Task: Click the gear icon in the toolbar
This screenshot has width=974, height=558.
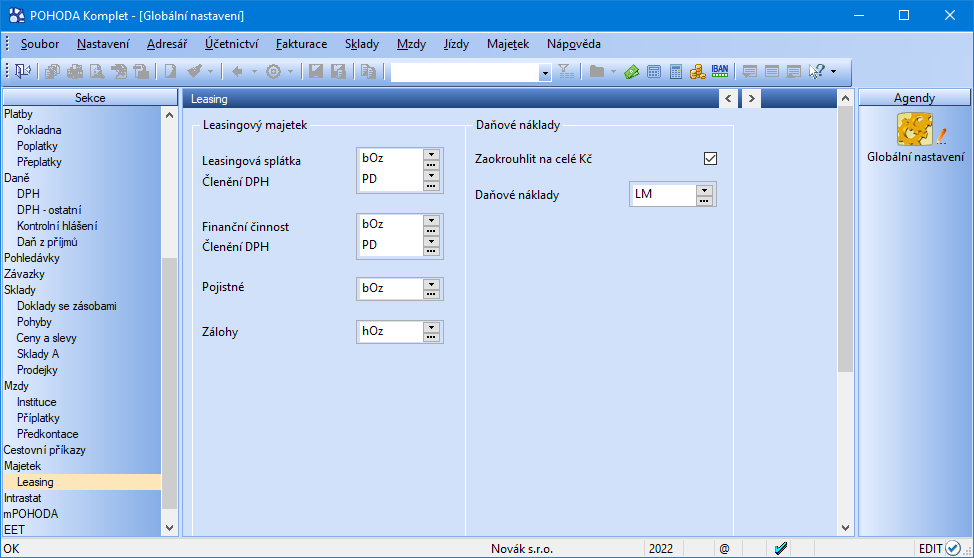Action: (x=273, y=71)
